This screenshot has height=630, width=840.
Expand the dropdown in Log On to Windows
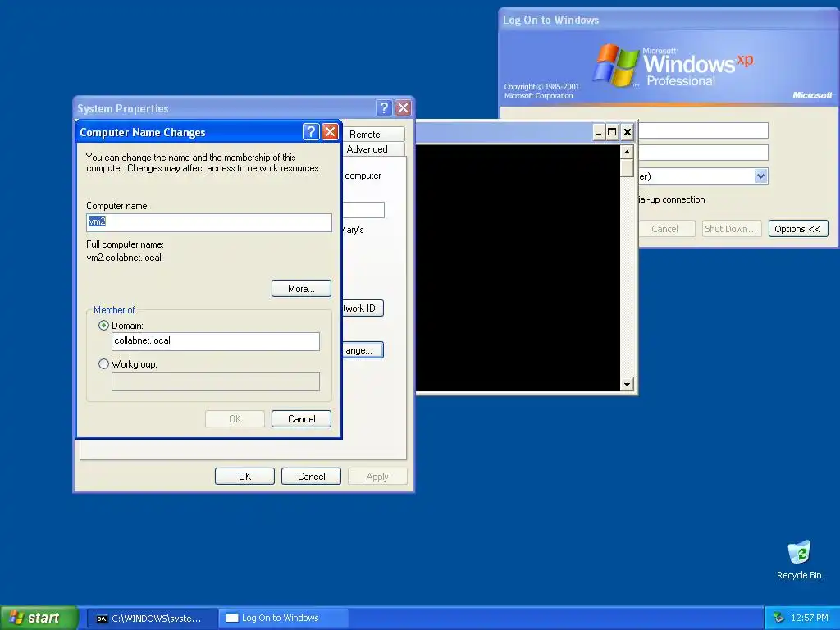760,176
